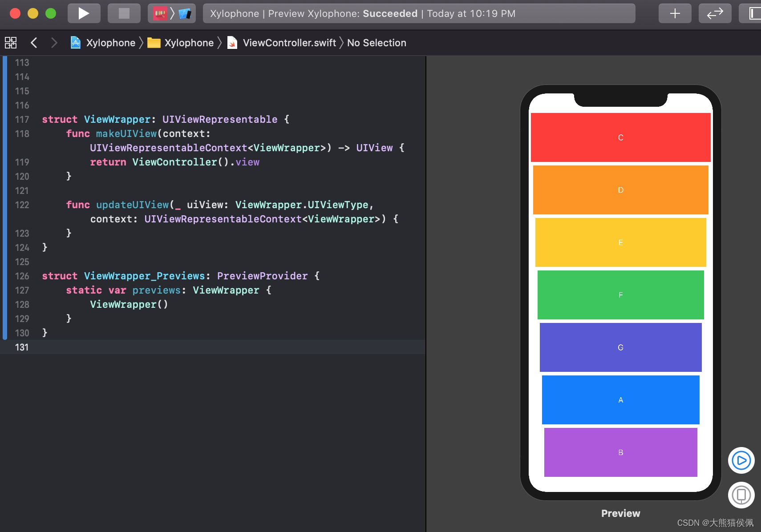Image resolution: width=761 pixels, height=532 pixels.
Task: Click the build status activity bar
Action: point(419,13)
